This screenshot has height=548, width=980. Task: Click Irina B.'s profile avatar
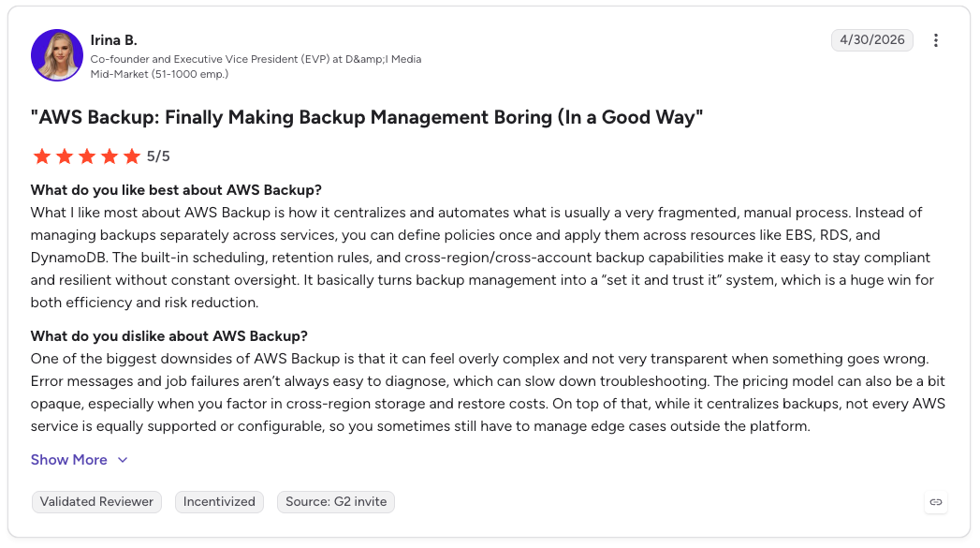(57, 55)
